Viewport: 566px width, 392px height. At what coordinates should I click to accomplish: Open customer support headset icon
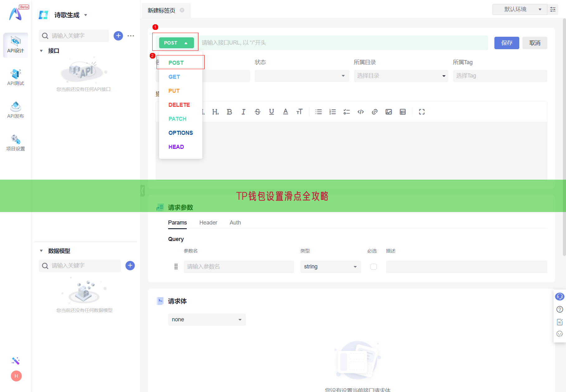(560, 296)
